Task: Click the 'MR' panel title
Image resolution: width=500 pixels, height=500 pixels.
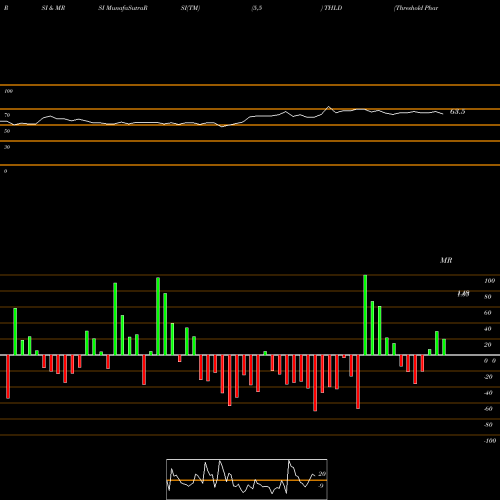Action: point(446,260)
